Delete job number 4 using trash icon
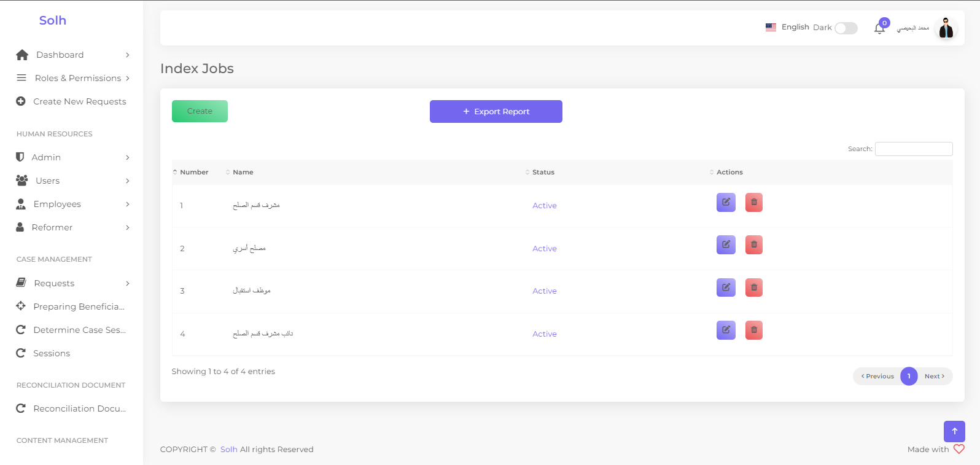The image size is (980, 465). point(753,330)
